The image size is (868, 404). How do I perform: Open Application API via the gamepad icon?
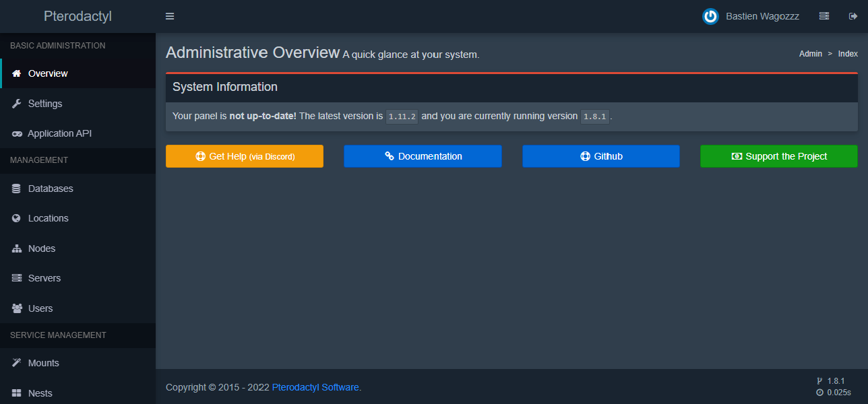17,134
